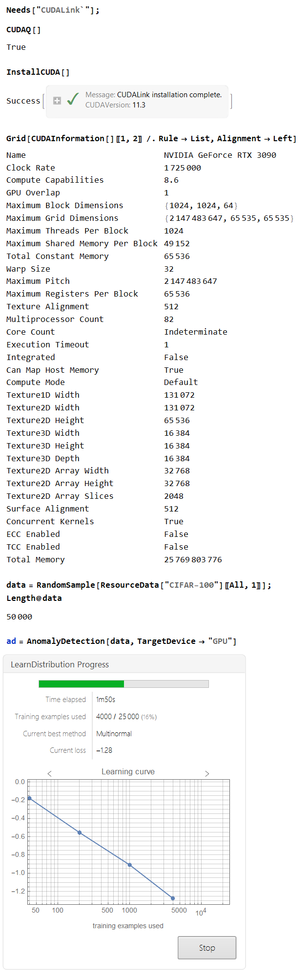Screen dimensions: 308x980
Task: Click the CUDALink installation complete message text
Action: [x=169, y=95]
